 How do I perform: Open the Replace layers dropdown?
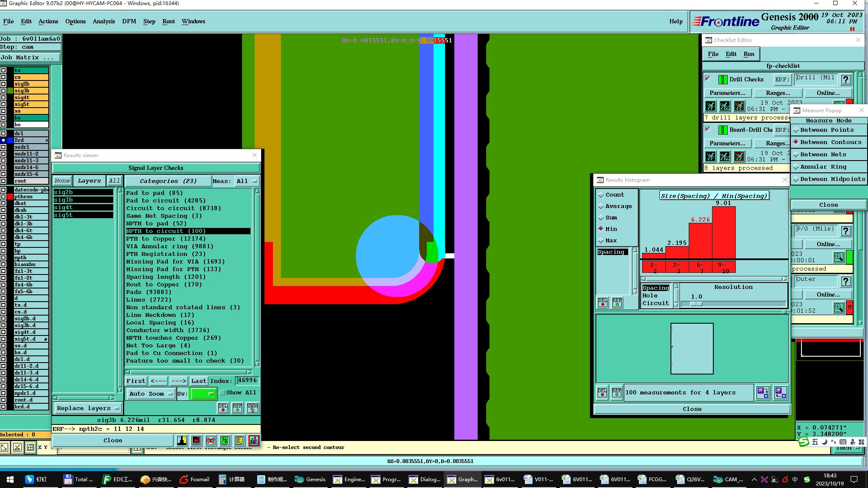click(88, 408)
